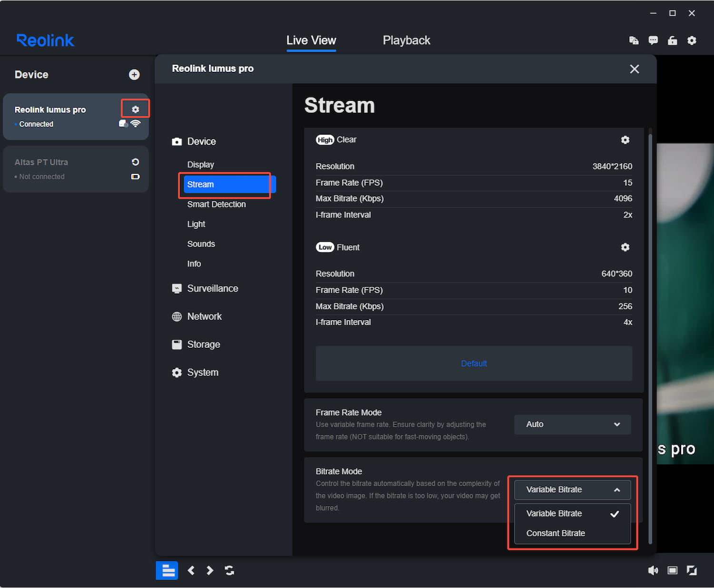Enter fullscreen via bottom-right icon
This screenshot has width=714, height=588.
pos(692,570)
